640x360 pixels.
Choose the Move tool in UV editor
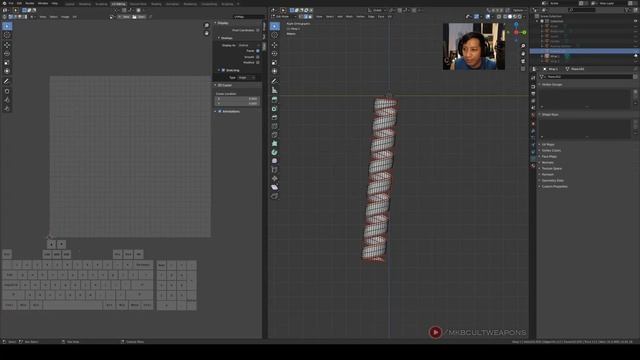click(7, 44)
